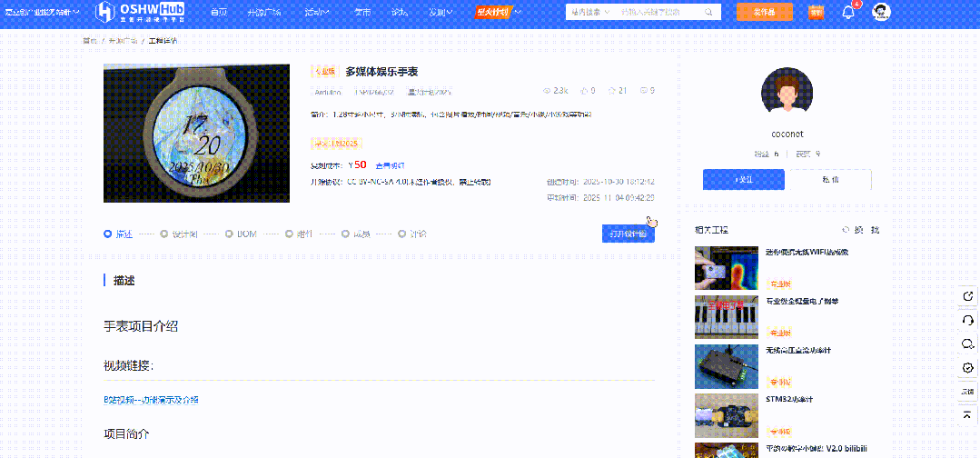This screenshot has height=458, width=980.
Task: Open the B站视频 demo link
Action: (x=152, y=400)
